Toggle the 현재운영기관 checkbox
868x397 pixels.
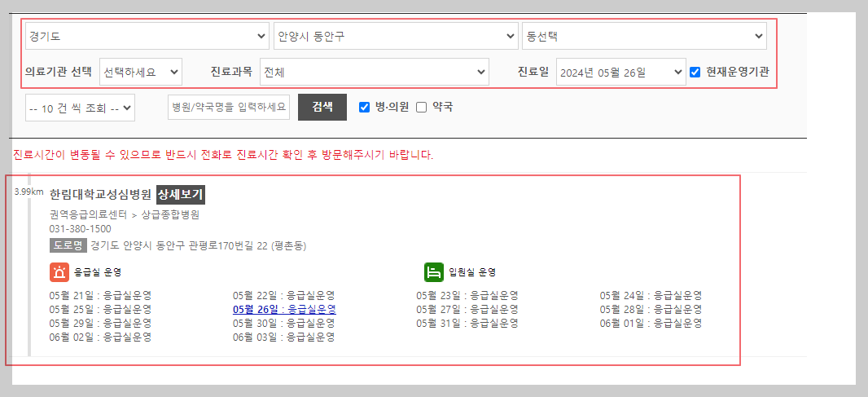coord(695,72)
